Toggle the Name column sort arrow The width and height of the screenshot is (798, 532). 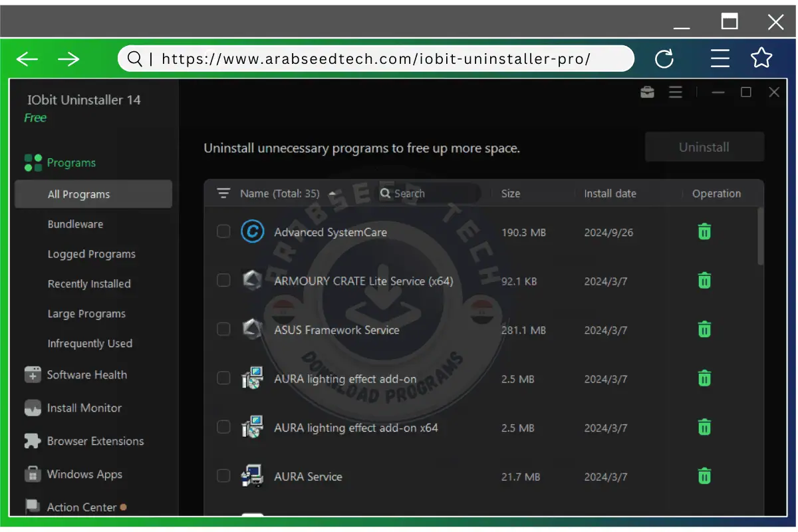(x=332, y=194)
